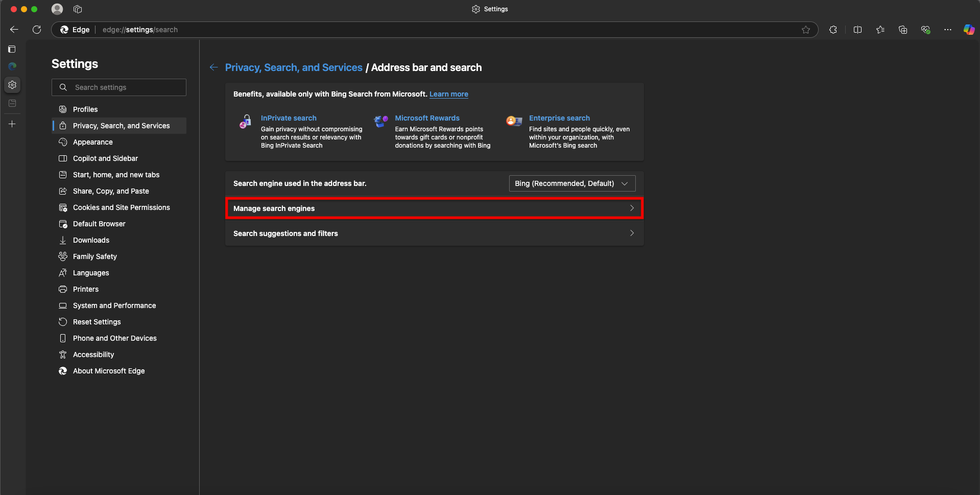Screen dimensions: 980x495
Task: Open the profile avatar icon in the title bar
Action: [57, 9]
